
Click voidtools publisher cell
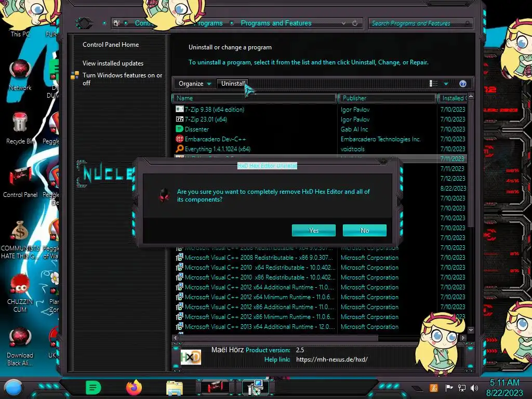point(353,149)
